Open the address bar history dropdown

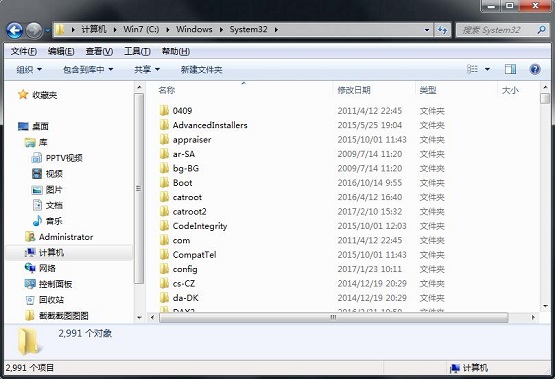point(427,30)
